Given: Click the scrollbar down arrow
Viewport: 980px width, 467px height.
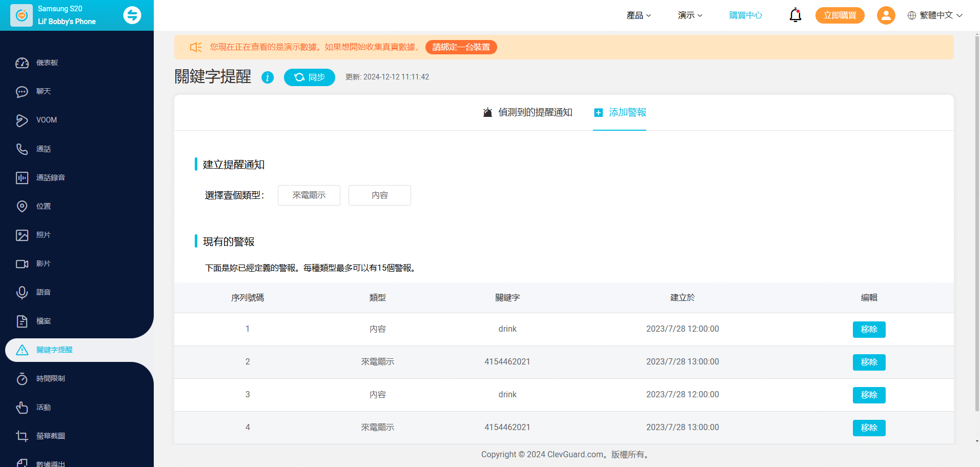Looking at the screenshot, I should [977, 441].
